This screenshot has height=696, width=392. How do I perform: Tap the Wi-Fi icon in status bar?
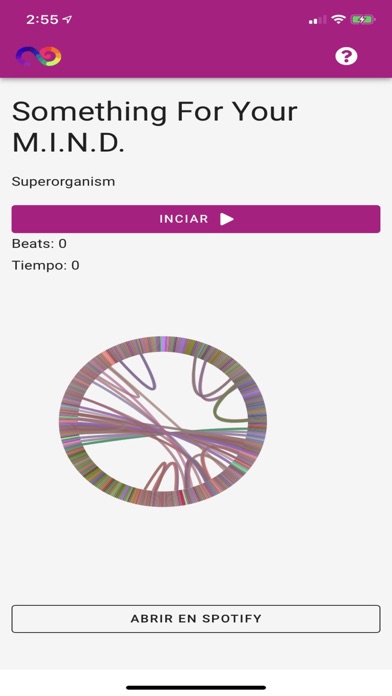pos(339,20)
